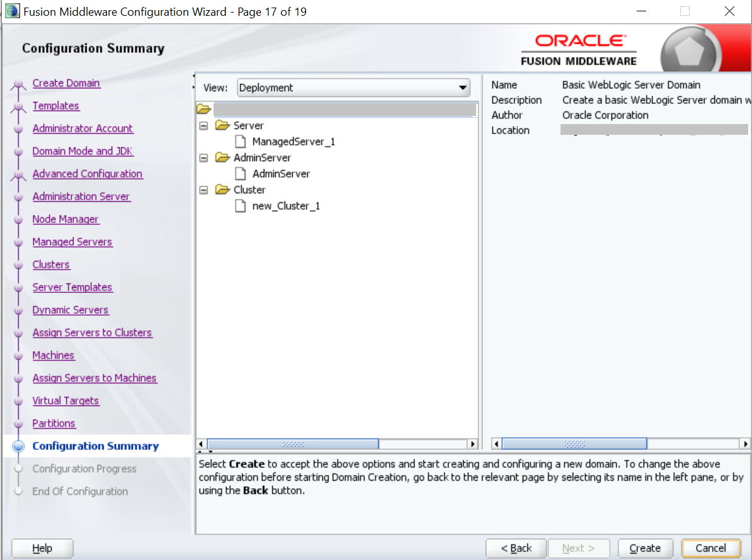This screenshot has height=560, width=752.
Task: Click the root folder icon of deployment tree
Action: (204, 109)
